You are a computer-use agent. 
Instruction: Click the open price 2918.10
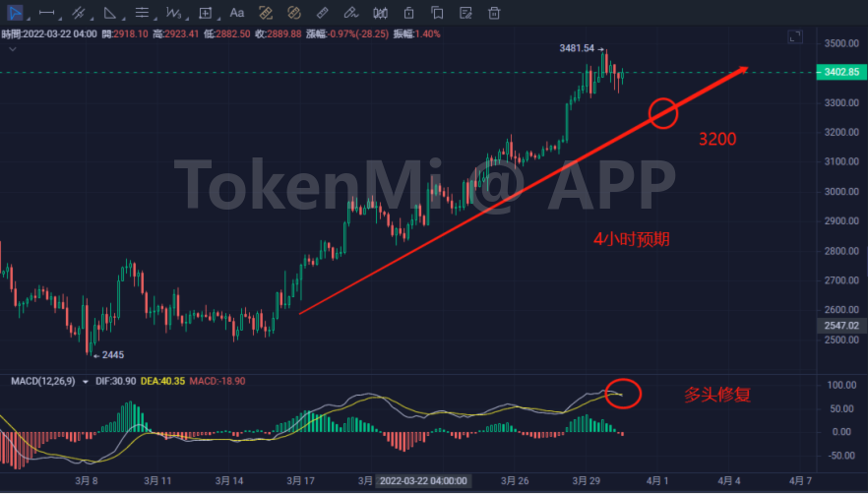[131, 33]
